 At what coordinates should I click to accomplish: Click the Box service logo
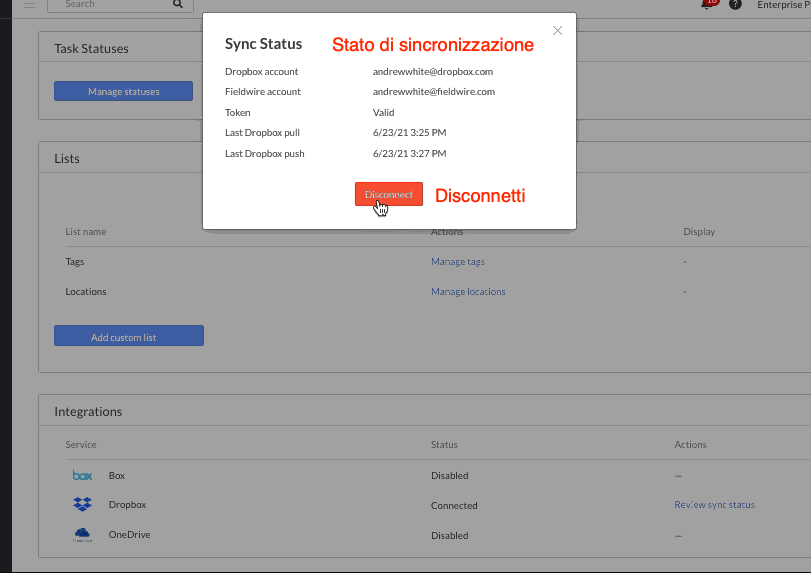[x=82, y=475]
